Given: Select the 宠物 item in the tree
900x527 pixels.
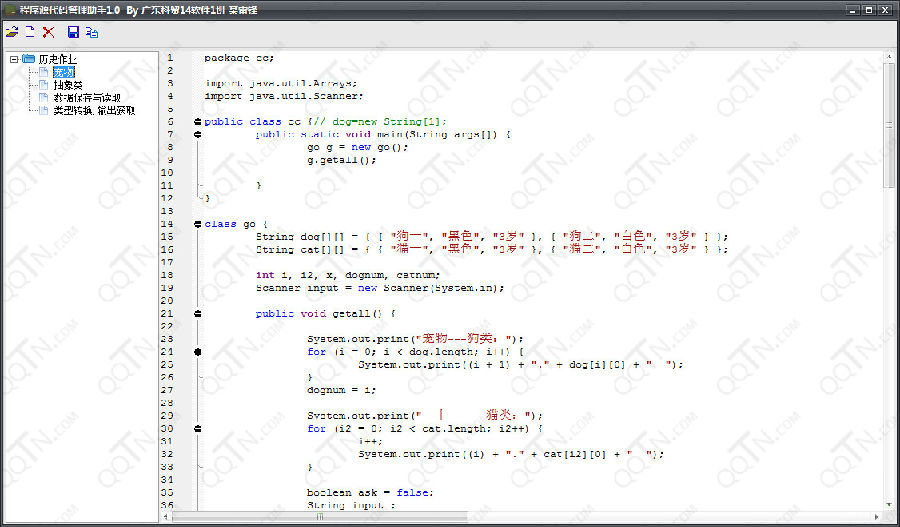Looking at the screenshot, I should tap(63, 72).
